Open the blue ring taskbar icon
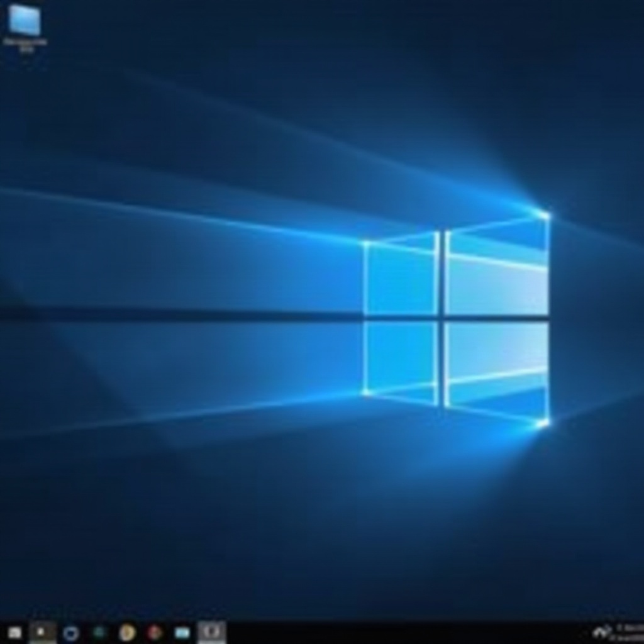644x644 pixels. point(71,633)
